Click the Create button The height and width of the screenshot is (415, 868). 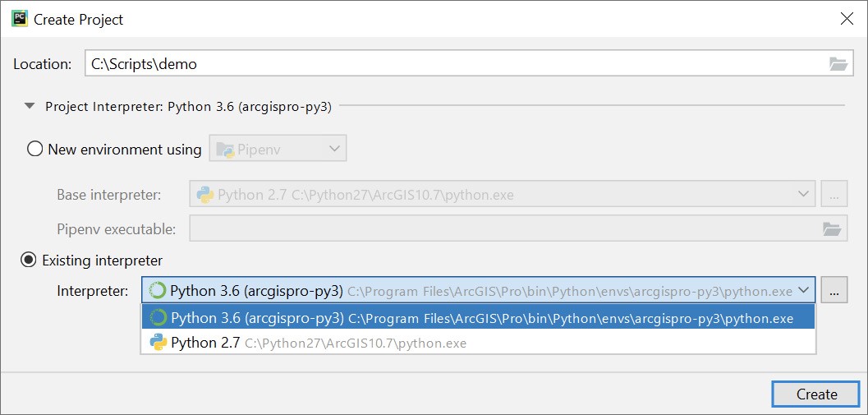[x=816, y=394]
